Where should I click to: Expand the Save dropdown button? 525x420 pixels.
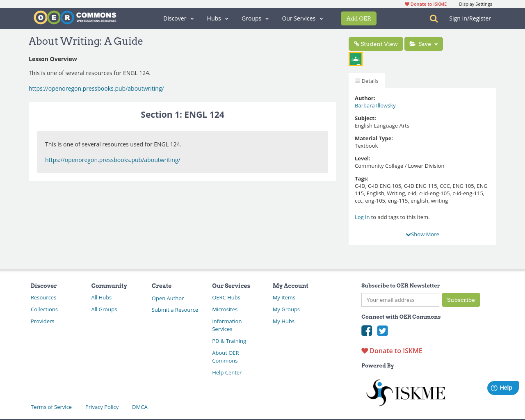pyautogui.click(x=424, y=44)
